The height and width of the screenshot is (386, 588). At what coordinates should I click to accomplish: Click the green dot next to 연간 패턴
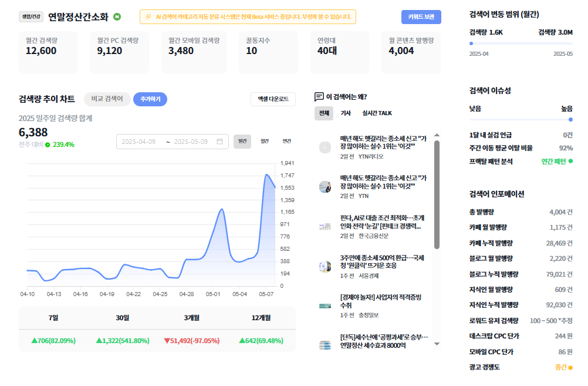(x=571, y=161)
